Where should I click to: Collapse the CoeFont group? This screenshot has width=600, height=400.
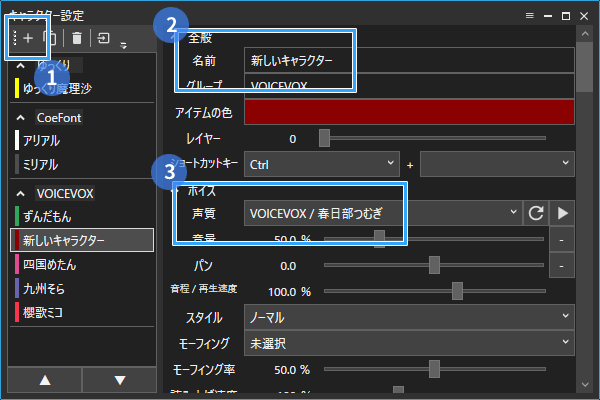tap(21, 118)
